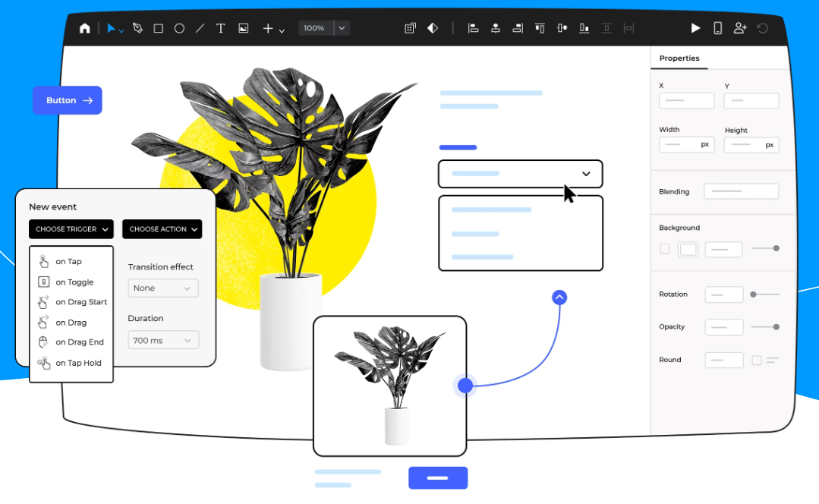The image size is (819, 504).
Task: Toggle the Round corners checkbox
Action: (x=756, y=361)
